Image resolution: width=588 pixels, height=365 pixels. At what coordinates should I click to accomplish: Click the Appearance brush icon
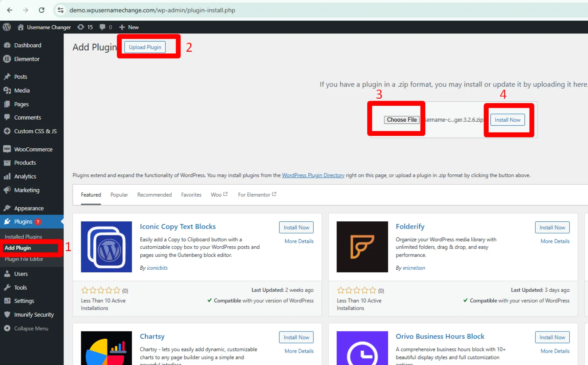pos(7,208)
